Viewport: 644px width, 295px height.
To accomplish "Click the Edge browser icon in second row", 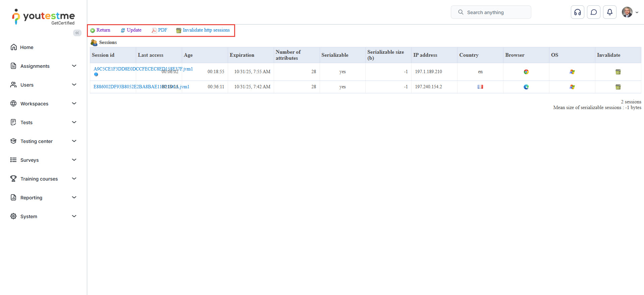I will pos(526,87).
